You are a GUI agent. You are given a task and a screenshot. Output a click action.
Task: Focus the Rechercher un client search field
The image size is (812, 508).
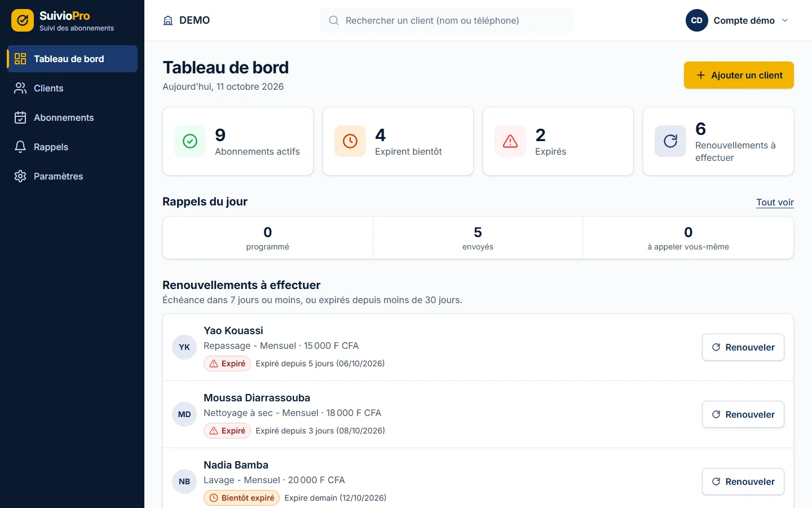click(x=447, y=20)
